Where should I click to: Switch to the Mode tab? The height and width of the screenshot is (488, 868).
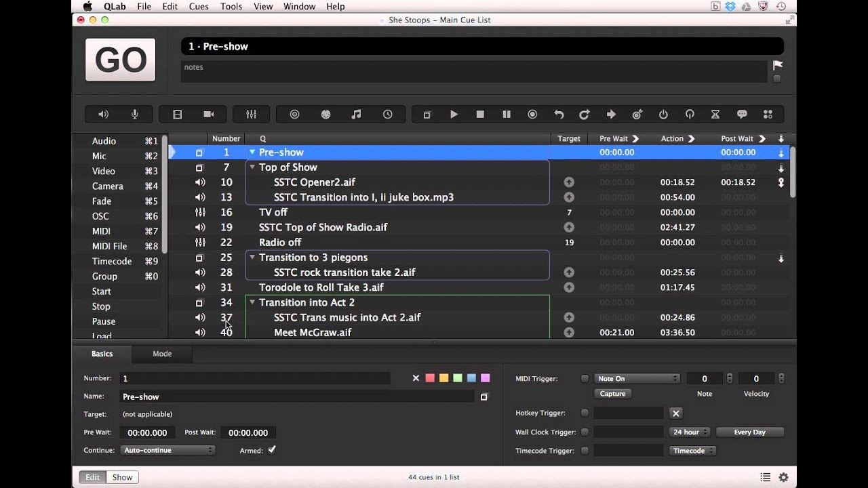point(162,354)
